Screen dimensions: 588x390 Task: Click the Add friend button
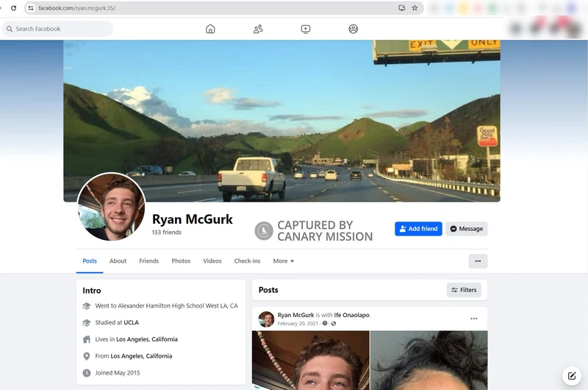coord(418,229)
